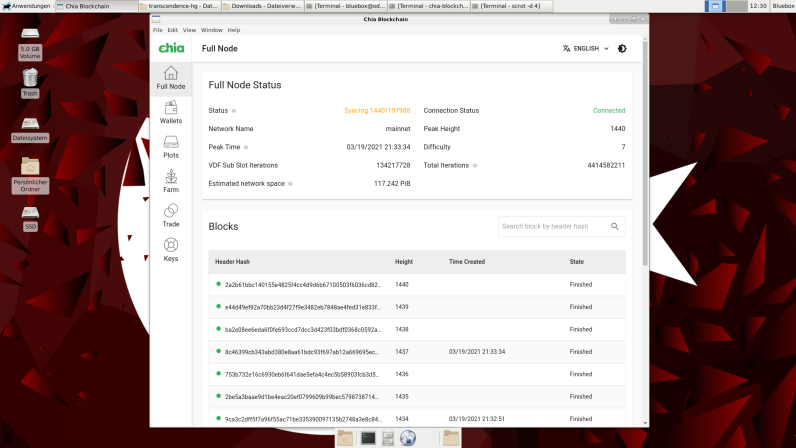Open the Wallets sidebar section
The height and width of the screenshot is (448, 796).
pos(171,113)
